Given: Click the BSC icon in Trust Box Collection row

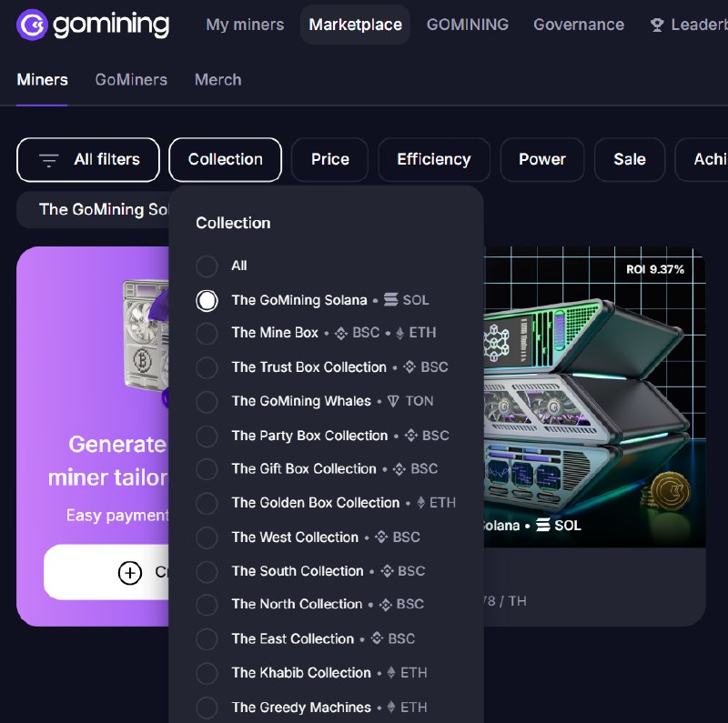Looking at the screenshot, I should [409, 367].
